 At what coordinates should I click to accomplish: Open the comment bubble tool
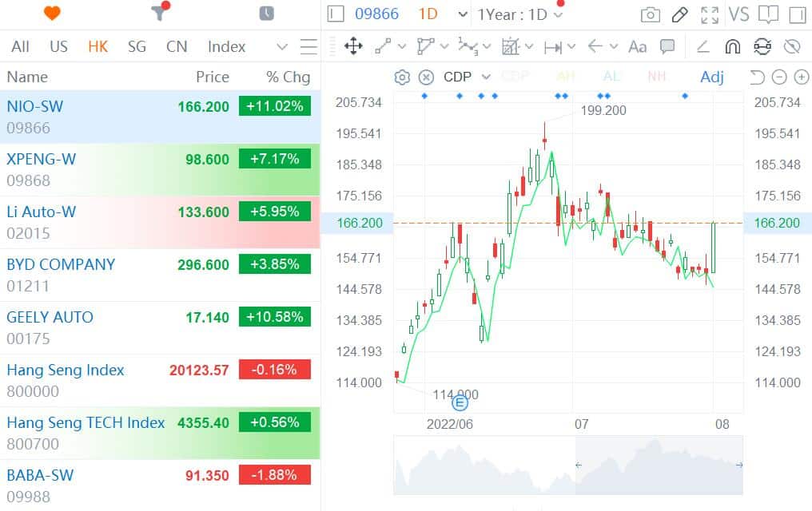667,46
